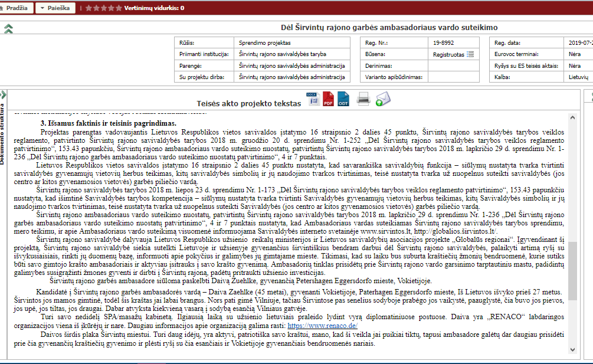Click the Pradžia home button
This screenshot has width=593, height=364.
(x=16, y=8)
